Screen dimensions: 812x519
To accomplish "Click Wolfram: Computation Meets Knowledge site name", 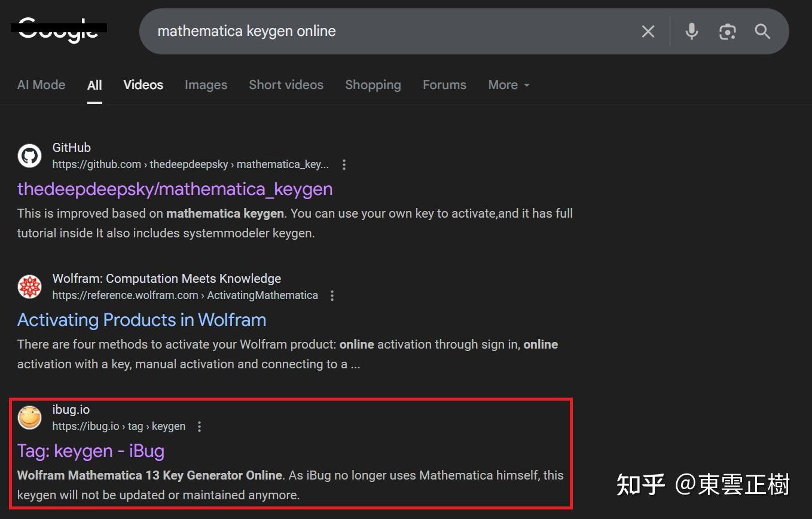I will pos(167,279).
